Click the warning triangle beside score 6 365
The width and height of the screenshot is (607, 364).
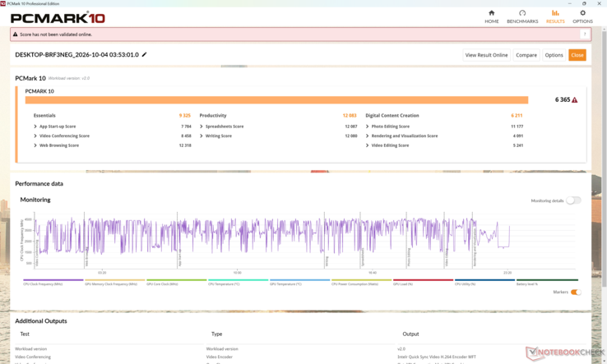click(x=574, y=99)
